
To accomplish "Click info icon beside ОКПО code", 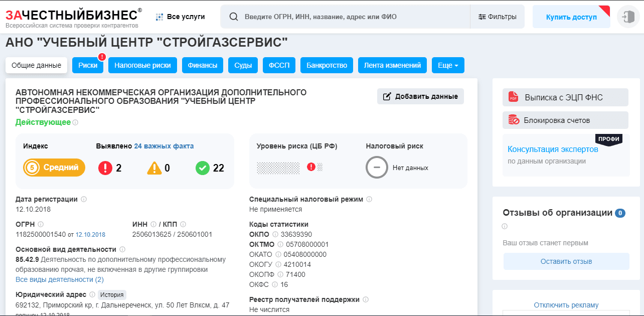I will coord(275,234).
